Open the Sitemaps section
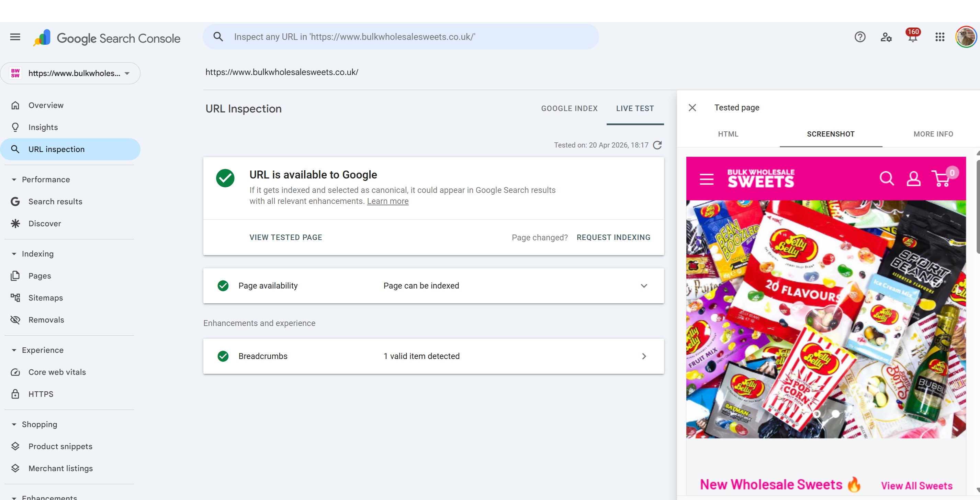This screenshot has width=980, height=500. pos(46,298)
